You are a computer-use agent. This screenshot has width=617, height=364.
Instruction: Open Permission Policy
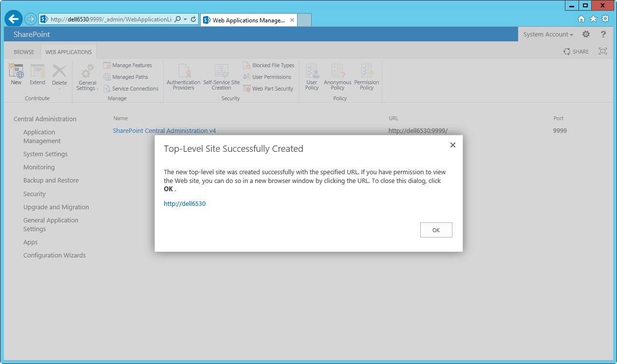click(367, 77)
